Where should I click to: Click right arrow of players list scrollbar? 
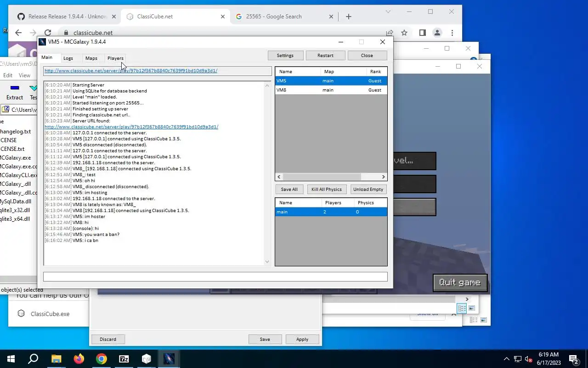(x=383, y=177)
